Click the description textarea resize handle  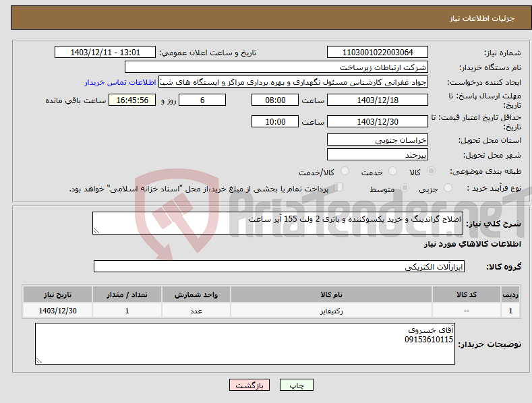[x=96, y=231]
